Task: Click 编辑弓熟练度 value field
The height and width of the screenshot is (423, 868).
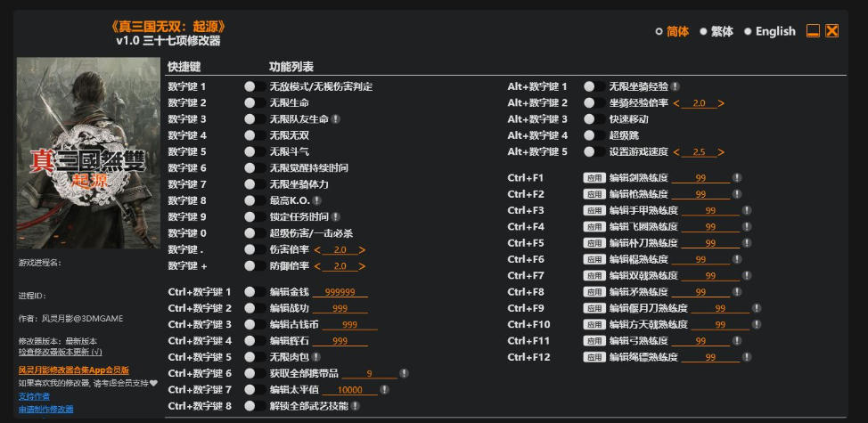Action: point(700,341)
